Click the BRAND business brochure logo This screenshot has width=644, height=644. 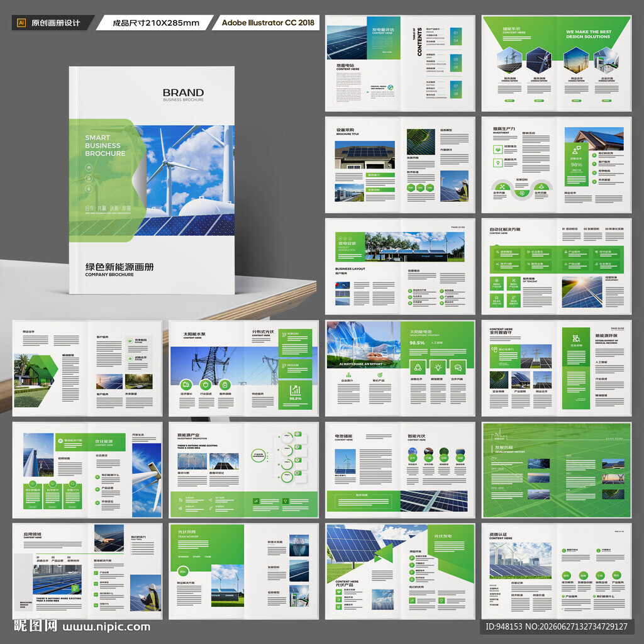[x=183, y=94]
